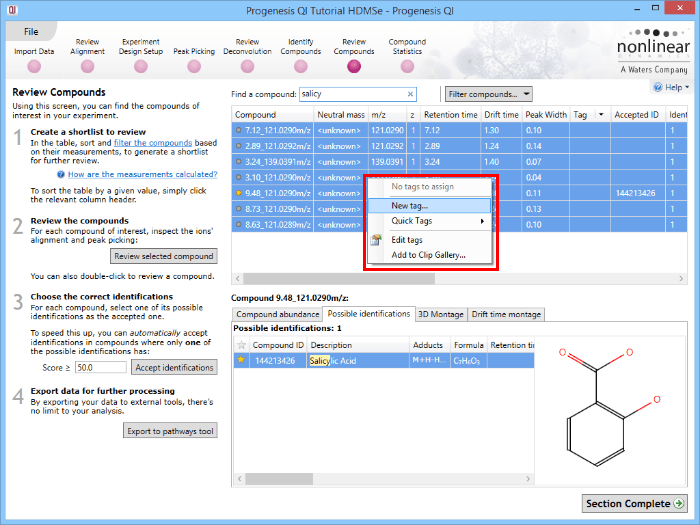Click the Compound ID column header
This screenshot has width=700, height=525.
278,345
